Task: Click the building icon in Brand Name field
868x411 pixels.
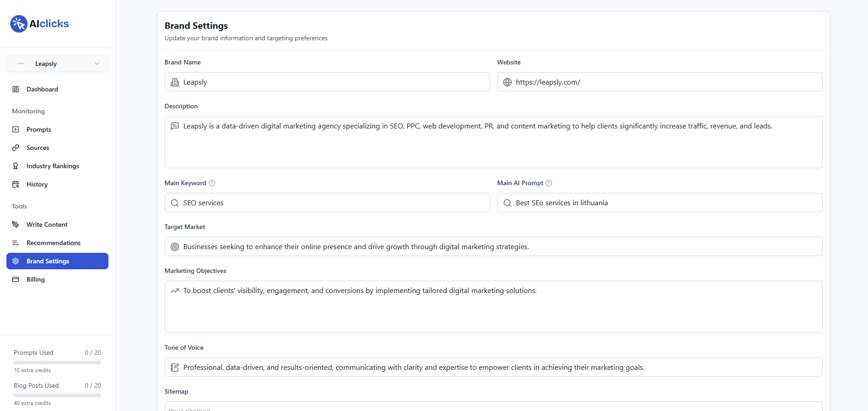Action: tap(175, 82)
